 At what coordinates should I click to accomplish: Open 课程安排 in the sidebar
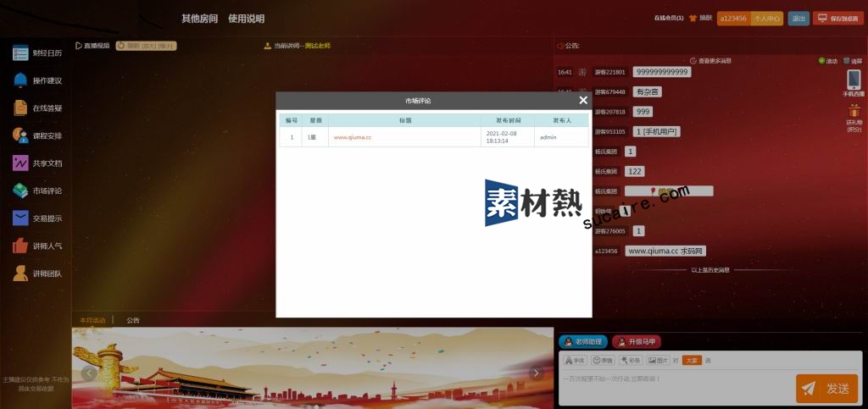click(37, 135)
